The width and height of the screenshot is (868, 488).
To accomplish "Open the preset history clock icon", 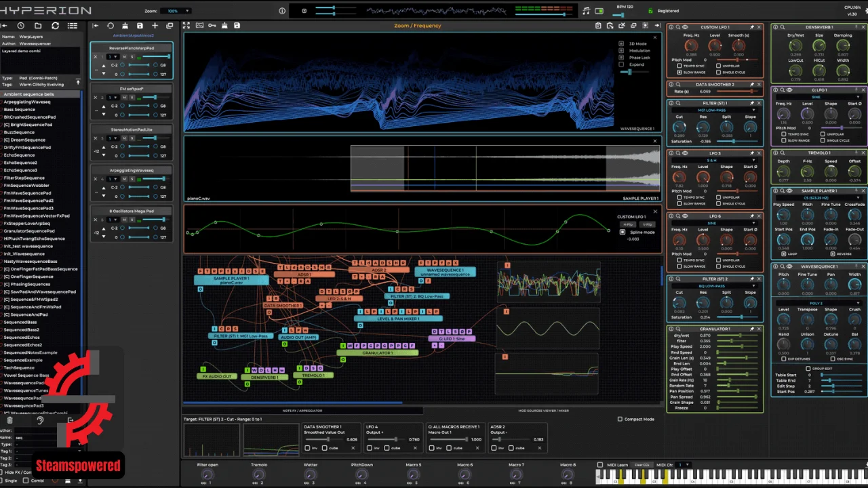I will click(21, 26).
